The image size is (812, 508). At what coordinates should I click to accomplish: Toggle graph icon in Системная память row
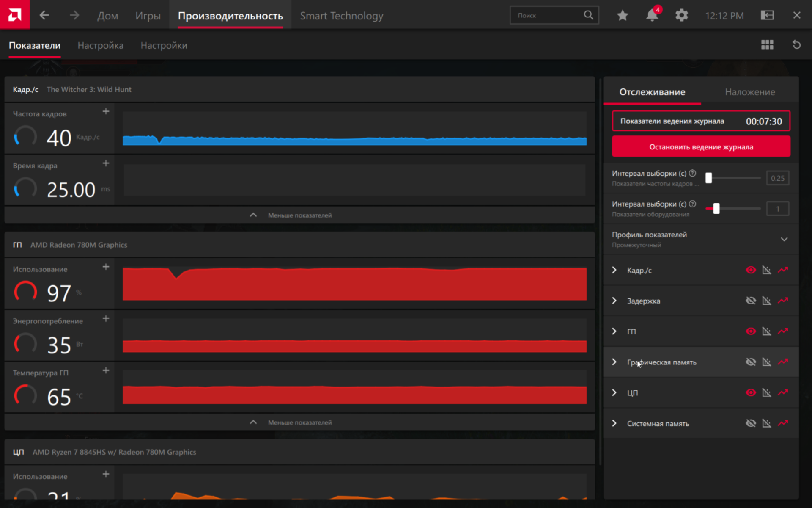point(767,423)
